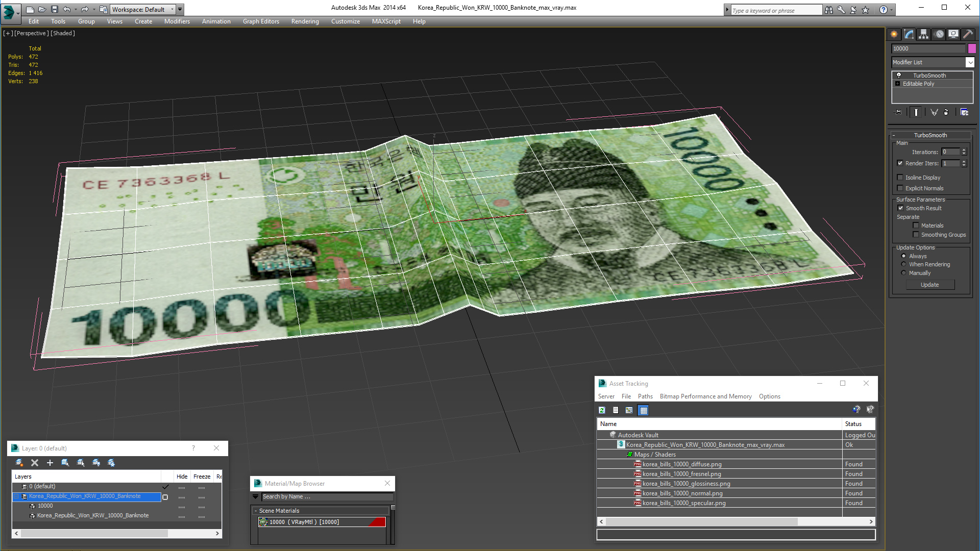Open Paths menu in Asset Tracking
The height and width of the screenshot is (551, 980).
point(645,396)
